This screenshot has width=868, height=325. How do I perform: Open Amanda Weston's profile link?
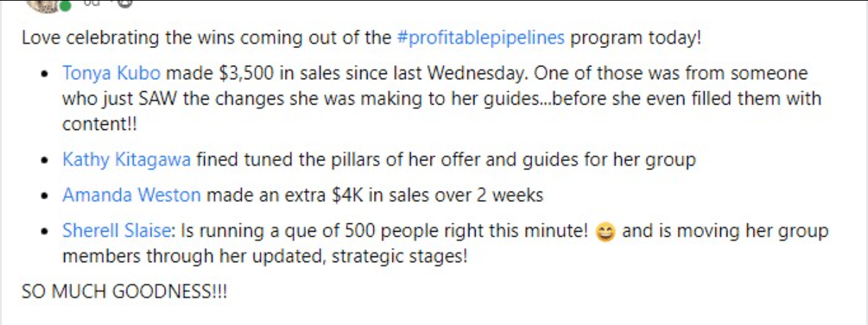click(131, 195)
